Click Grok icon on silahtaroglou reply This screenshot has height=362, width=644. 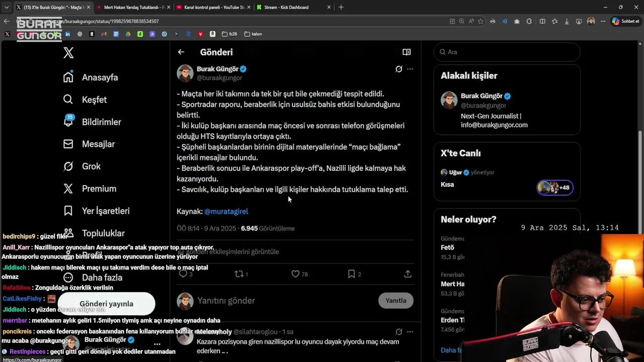[x=398, y=332]
